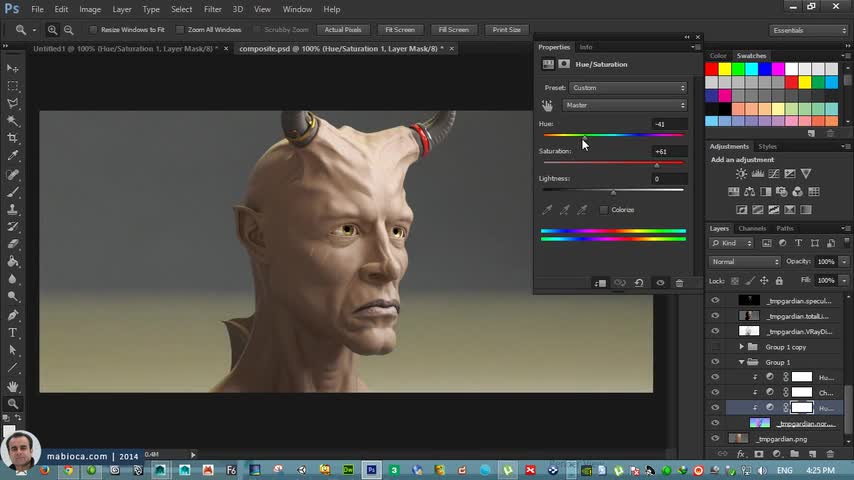
Task: Enable the Colorize checkbox
Action: (x=604, y=210)
